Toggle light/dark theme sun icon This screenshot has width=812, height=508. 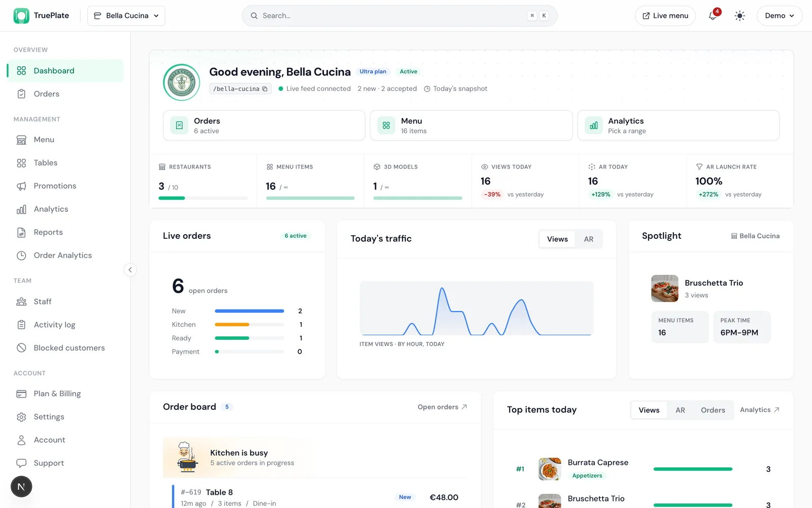point(740,16)
